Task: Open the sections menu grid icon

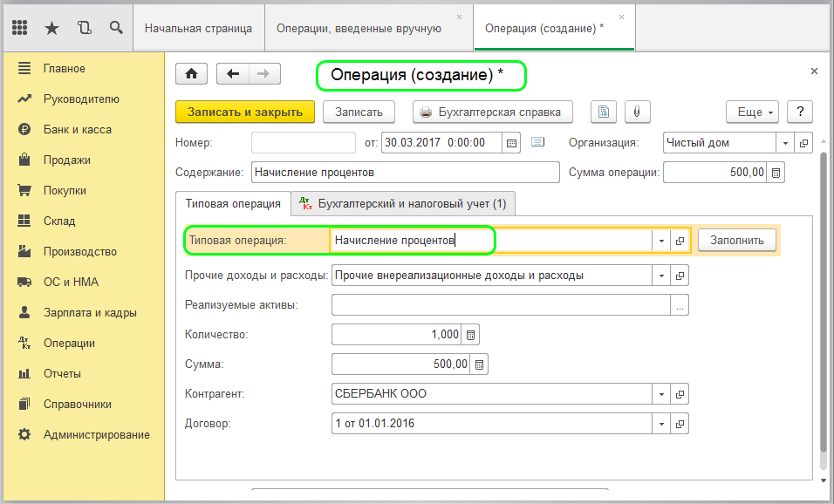Action: tap(20, 28)
